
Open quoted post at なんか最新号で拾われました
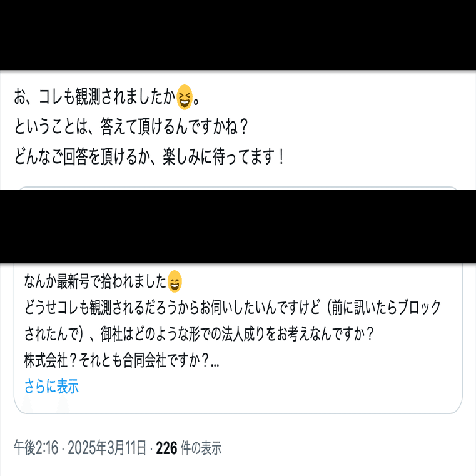[95, 281]
